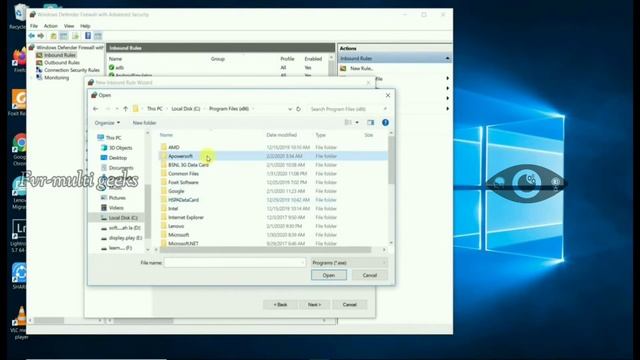Click Search Program Files (x86) box
The width and height of the screenshot is (640, 360).
(348, 109)
